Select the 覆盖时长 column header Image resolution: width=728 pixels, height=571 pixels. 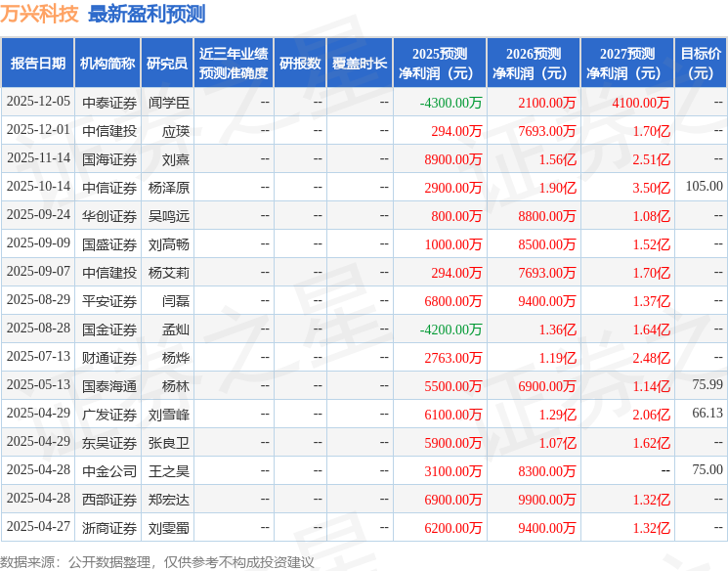coord(359,64)
